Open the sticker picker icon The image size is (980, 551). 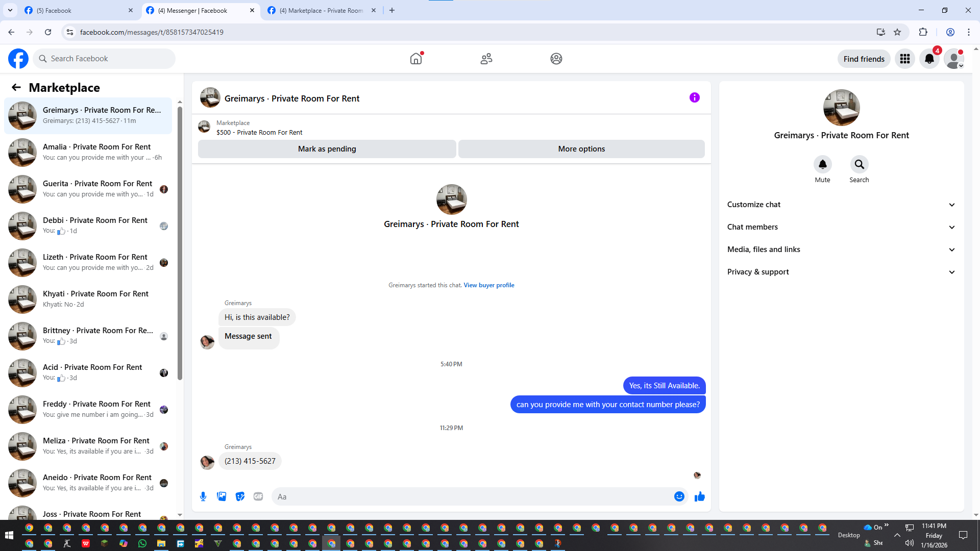click(x=240, y=496)
